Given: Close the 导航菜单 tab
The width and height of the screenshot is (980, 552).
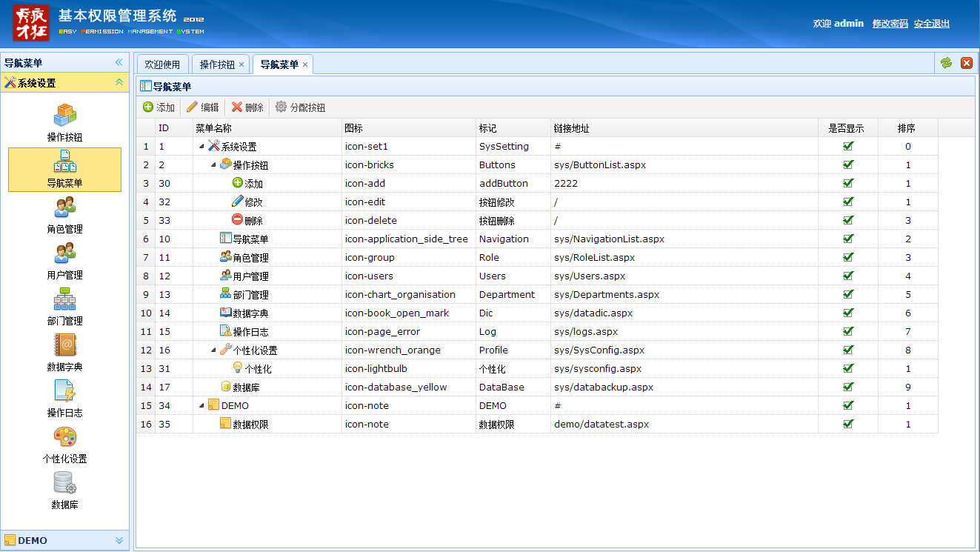Looking at the screenshot, I should click(305, 64).
